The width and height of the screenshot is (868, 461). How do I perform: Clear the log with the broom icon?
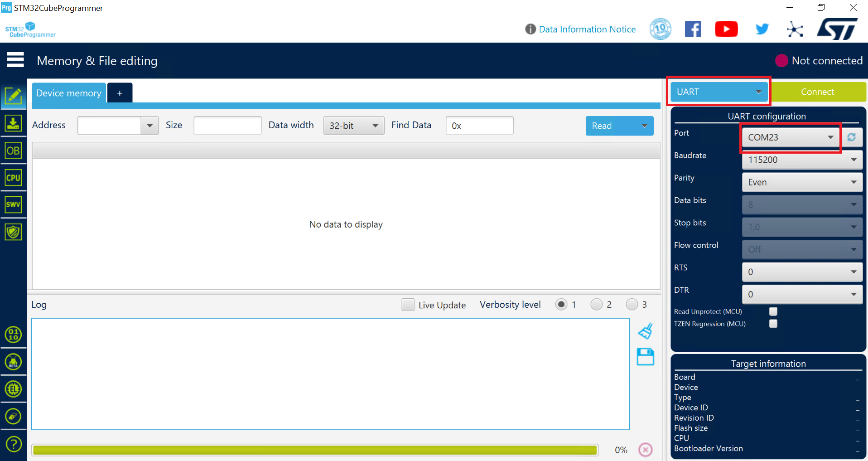646,331
